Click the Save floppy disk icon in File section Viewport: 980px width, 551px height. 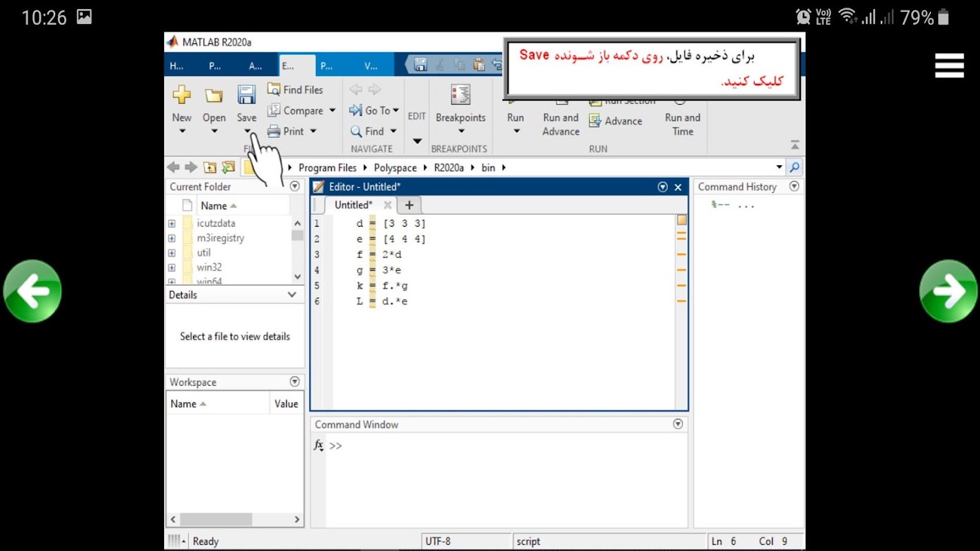point(246,94)
